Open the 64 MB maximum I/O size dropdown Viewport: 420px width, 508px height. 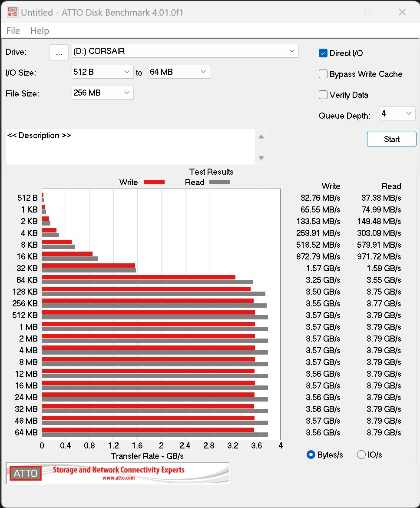pos(179,72)
